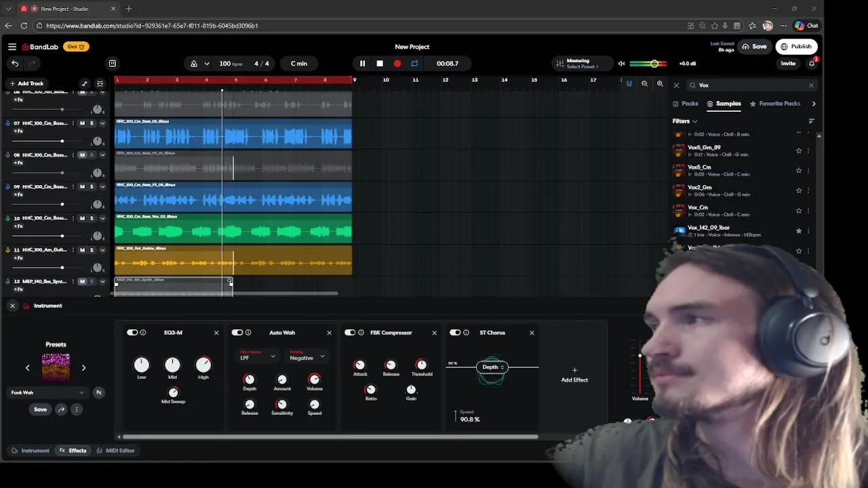Open more options for Vox_Cm sample

coord(808,211)
